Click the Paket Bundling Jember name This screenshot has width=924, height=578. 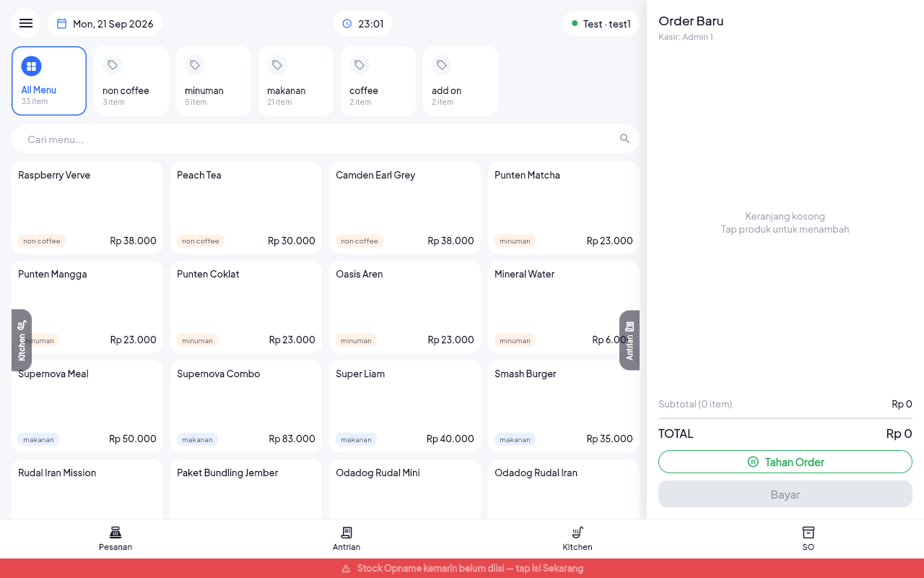click(x=227, y=473)
